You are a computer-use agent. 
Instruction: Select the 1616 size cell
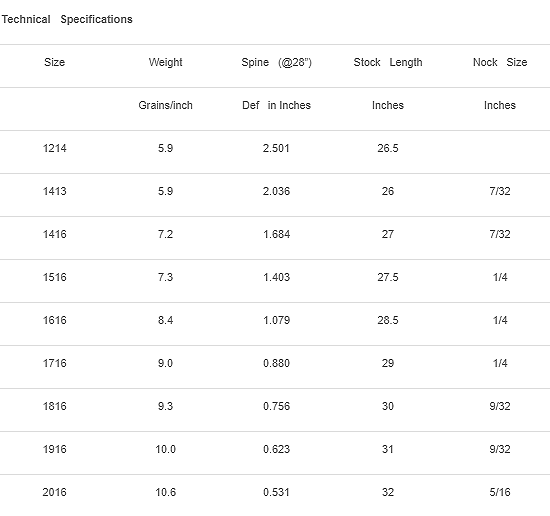point(54,320)
